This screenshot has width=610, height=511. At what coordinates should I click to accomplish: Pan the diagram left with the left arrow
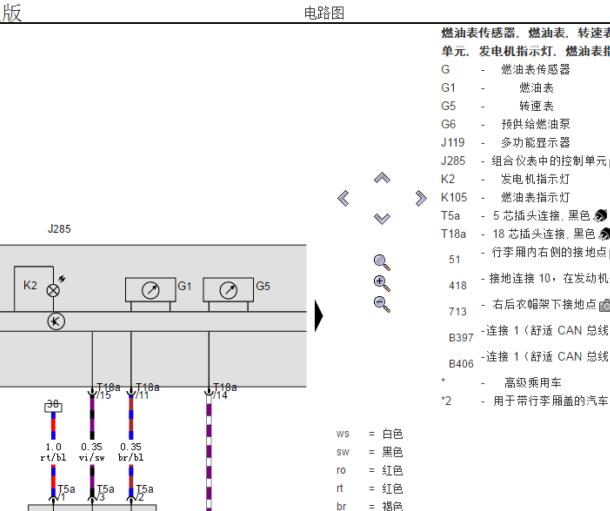coord(343,198)
